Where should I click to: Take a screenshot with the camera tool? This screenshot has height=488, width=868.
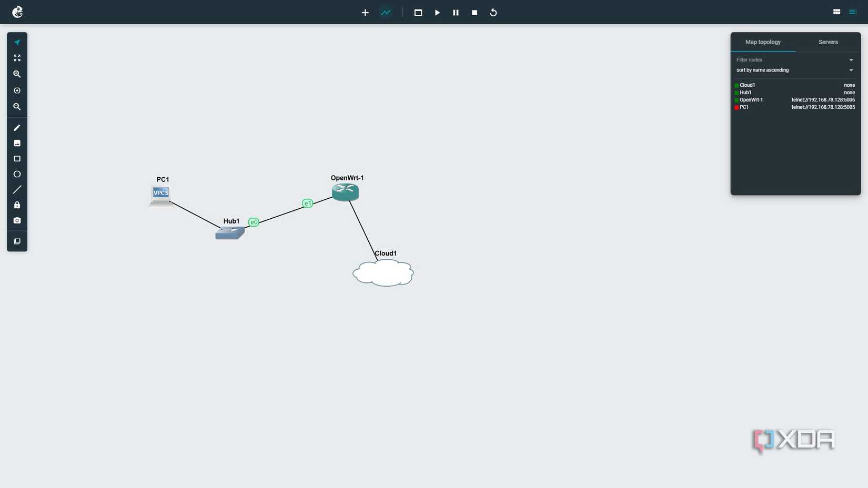coord(17,220)
